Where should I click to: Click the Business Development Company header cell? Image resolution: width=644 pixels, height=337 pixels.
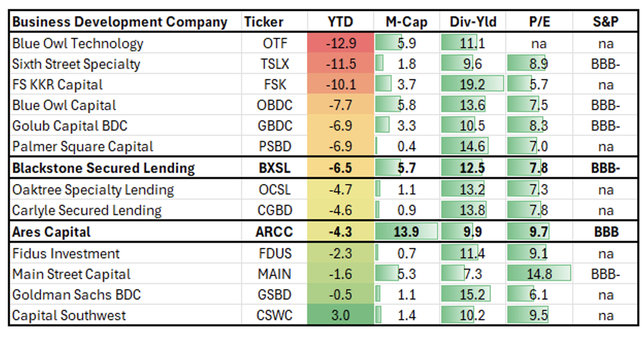tap(120, 22)
